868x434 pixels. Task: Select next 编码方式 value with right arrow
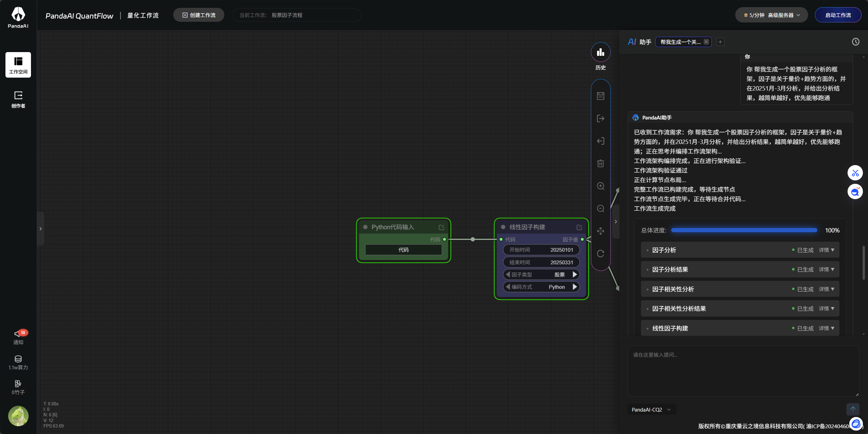(x=575, y=287)
